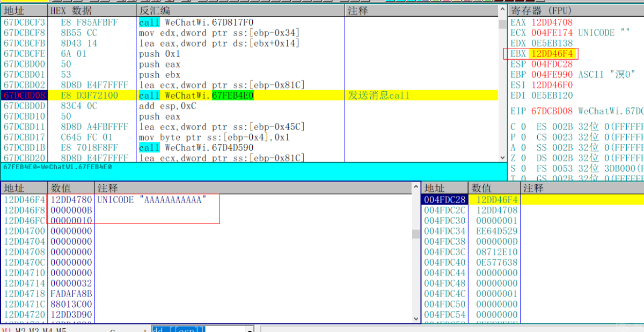Select the EAX register value 12DD4708
Image resolution: width=644 pixels, height=332 pixels.
click(x=552, y=23)
